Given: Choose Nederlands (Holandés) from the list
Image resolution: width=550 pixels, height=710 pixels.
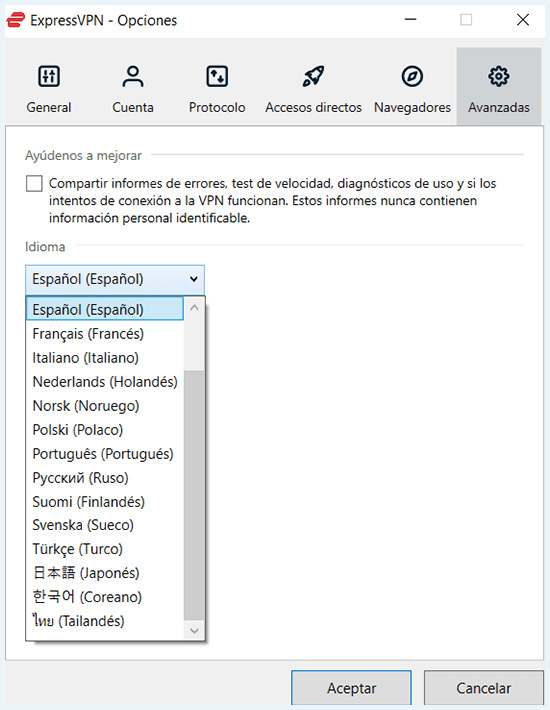Looking at the screenshot, I should 105,382.
